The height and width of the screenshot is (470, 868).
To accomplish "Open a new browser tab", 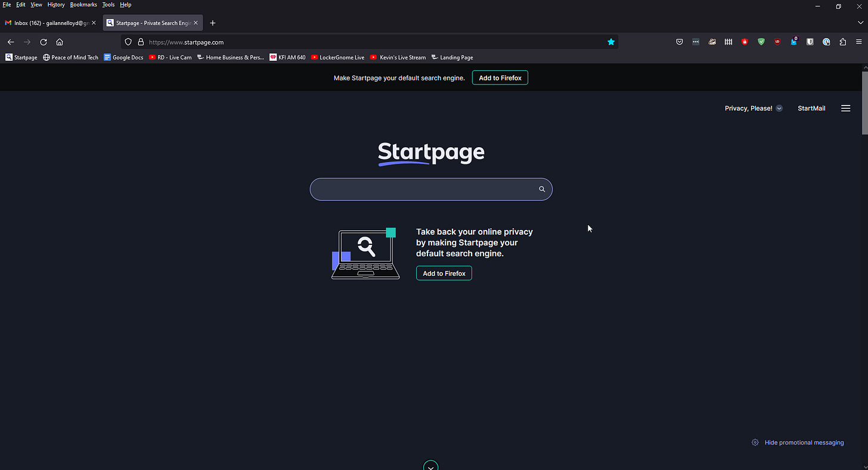I will tap(213, 23).
